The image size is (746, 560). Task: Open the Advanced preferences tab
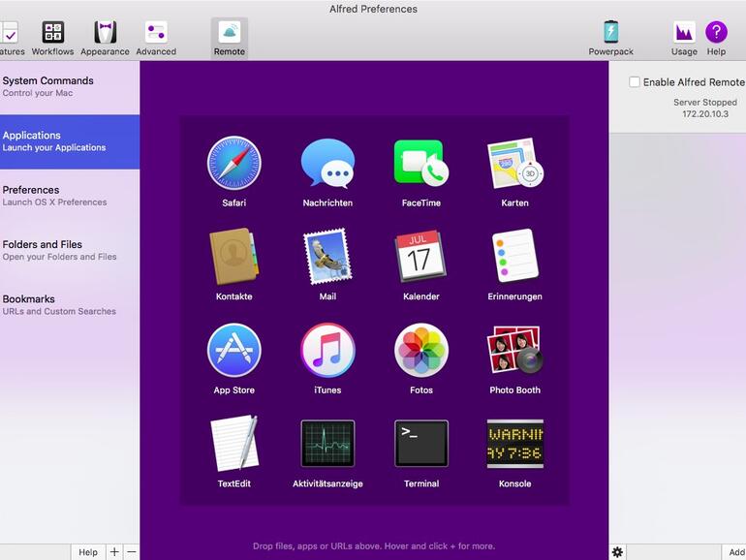coord(156,38)
